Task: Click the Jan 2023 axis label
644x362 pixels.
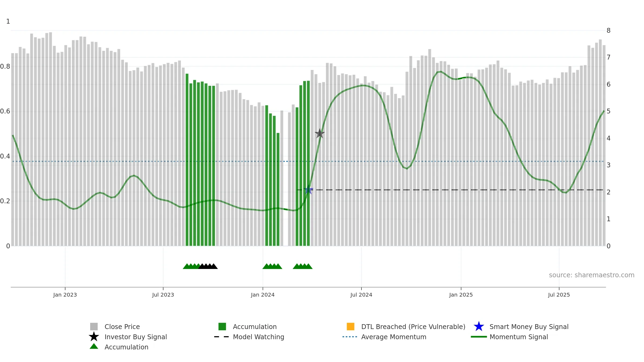Action: (x=65, y=295)
